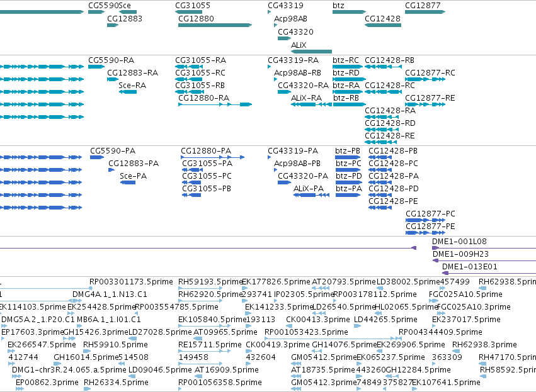This screenshot has width=536, height=392.
Task: Select the CG12877-PE protein label
Action: click(x=430, y=227)
